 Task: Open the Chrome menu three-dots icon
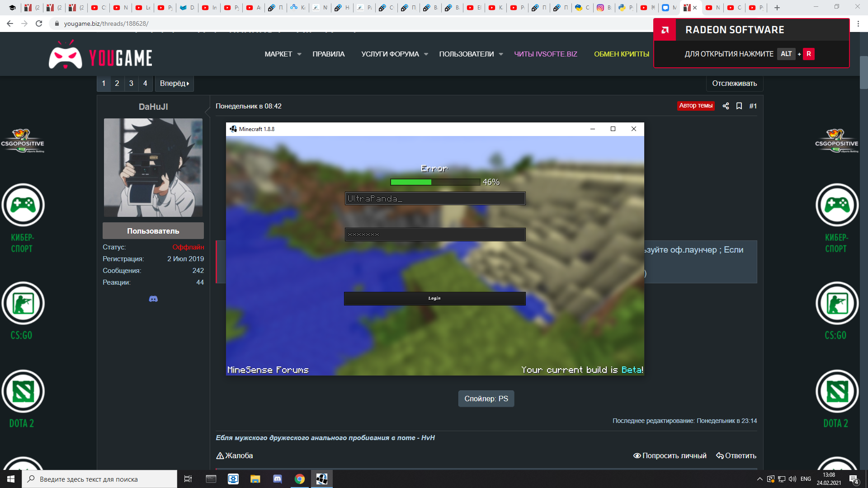click(858, 23)
